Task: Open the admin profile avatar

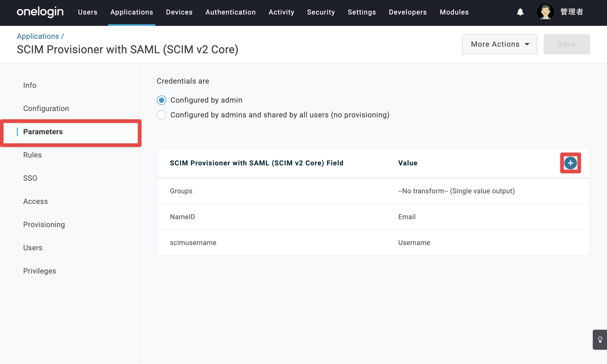Action: (x=545, y=12)
